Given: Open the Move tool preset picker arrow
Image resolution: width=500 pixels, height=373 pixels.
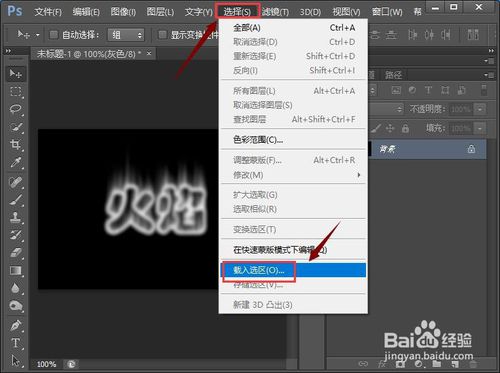Looking at the screenshot, I should [x=38, y=35].
